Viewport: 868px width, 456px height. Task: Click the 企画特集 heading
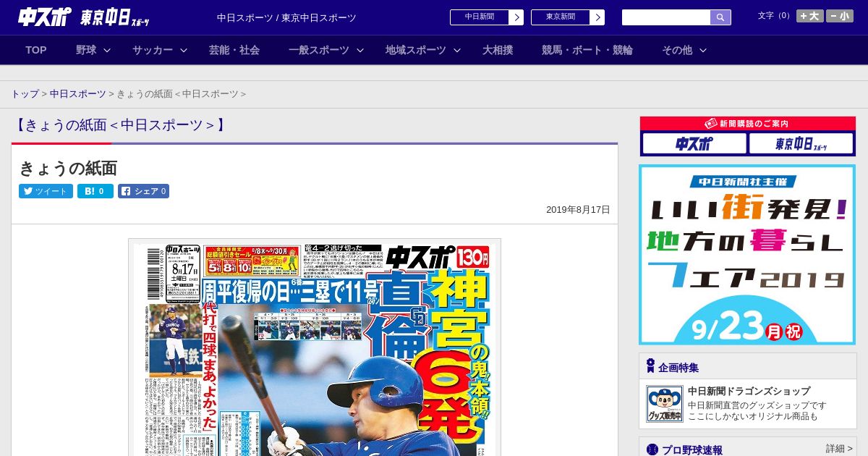click(678, 367)
